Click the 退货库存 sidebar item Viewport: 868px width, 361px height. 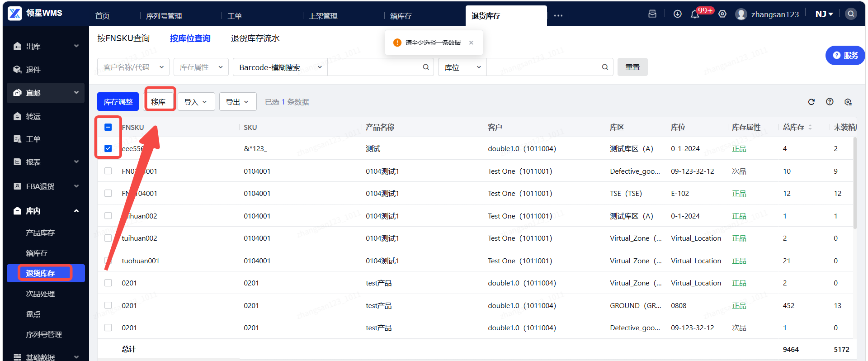pos(46,273)
